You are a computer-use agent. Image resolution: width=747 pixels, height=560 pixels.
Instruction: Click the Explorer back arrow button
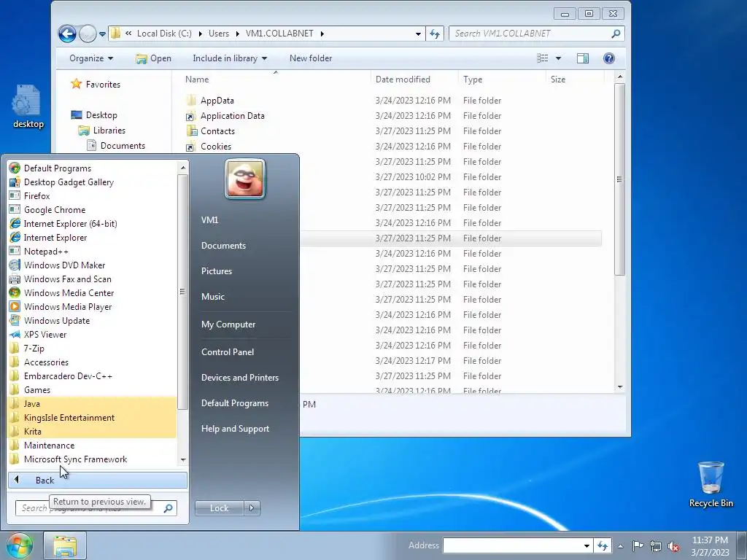tap(67, 34)
